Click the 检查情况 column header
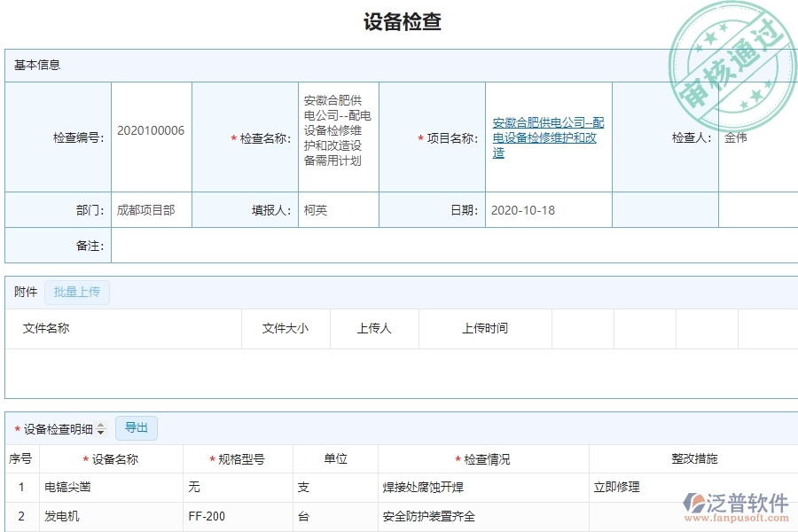The width and height of the screenshot is (798, 532). point(483,458)
